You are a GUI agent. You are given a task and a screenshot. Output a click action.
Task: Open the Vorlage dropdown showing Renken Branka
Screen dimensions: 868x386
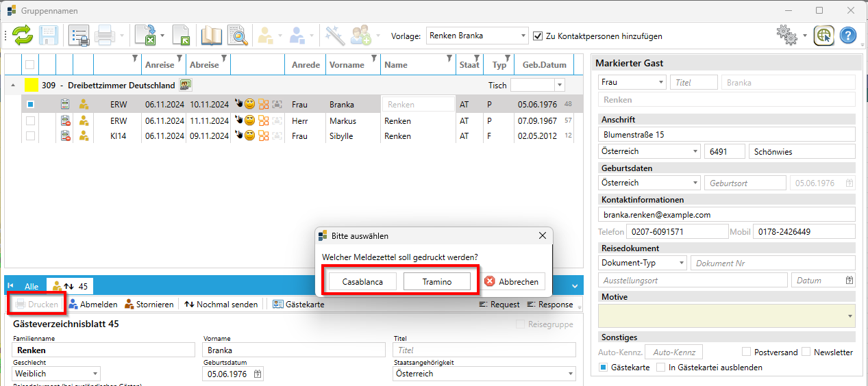click(478, 36)
